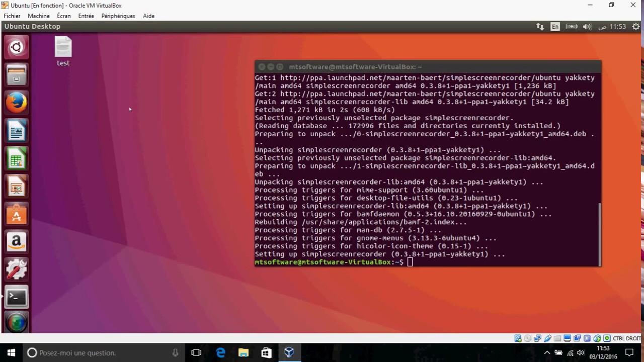Close the terminal window button
644x362 pixels.
click(262, 66)
